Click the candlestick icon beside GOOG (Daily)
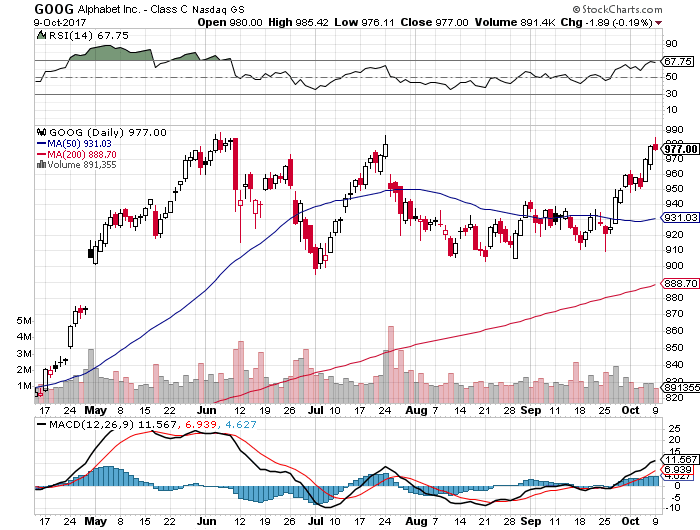This screenshot has height=530, width=700. (42, 132)
